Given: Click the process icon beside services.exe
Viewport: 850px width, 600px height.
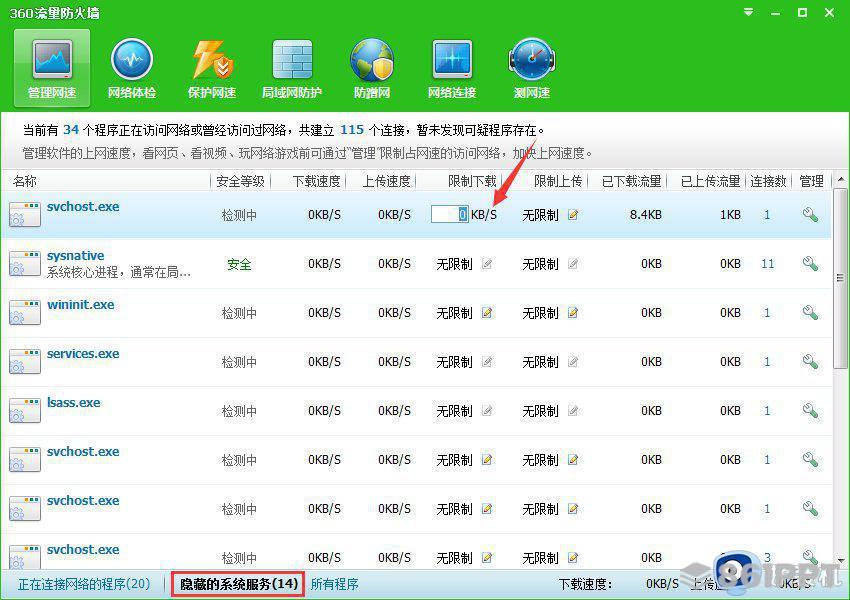Looking at the screenshot, I should coord(25,362).
